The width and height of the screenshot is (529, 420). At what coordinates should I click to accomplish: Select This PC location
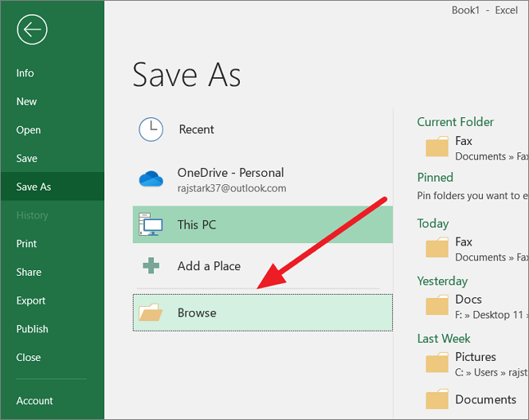[x=262, y=225]
